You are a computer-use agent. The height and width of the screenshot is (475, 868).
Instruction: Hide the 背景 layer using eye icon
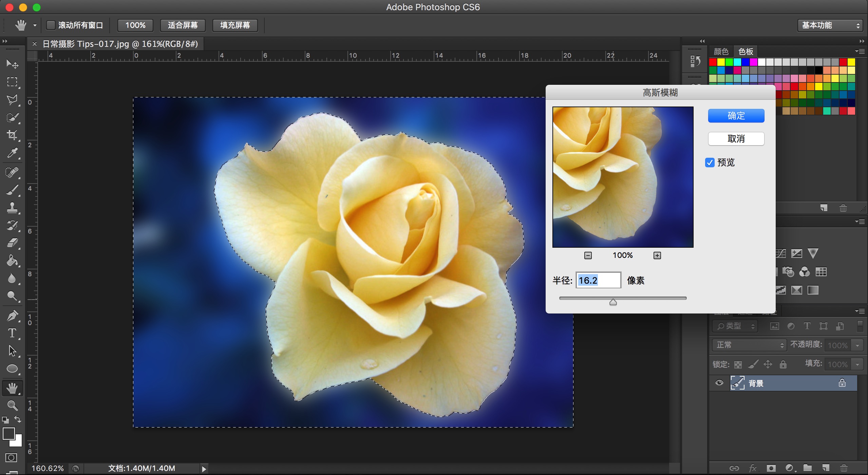click(x=719, y=383)
